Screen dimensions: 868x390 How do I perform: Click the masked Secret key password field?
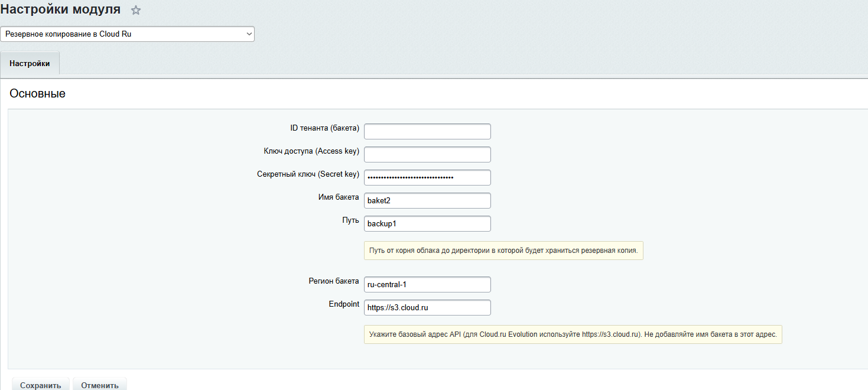[427, 177]
